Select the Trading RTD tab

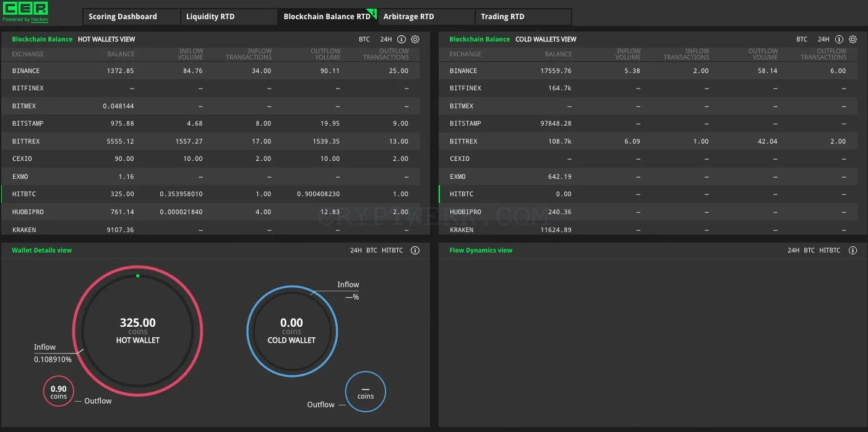point(523,17)
